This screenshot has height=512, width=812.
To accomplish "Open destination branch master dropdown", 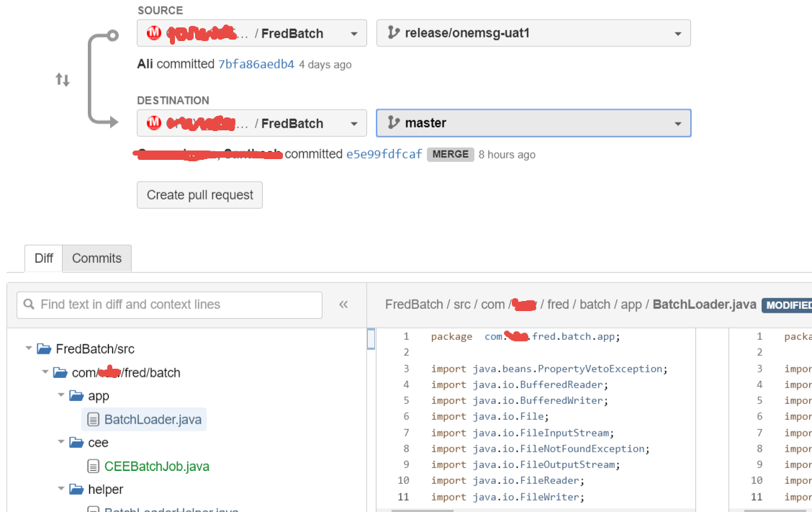I will point(533,123).
